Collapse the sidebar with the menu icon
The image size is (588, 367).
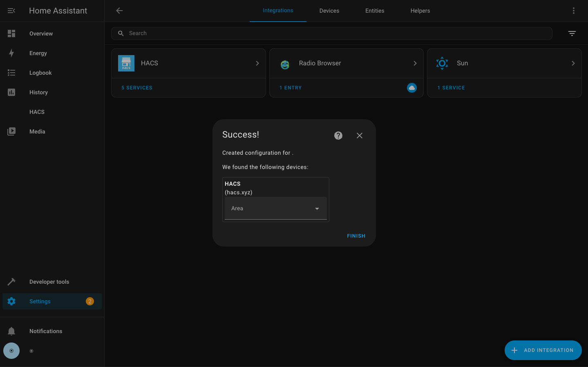click(11, 11)
